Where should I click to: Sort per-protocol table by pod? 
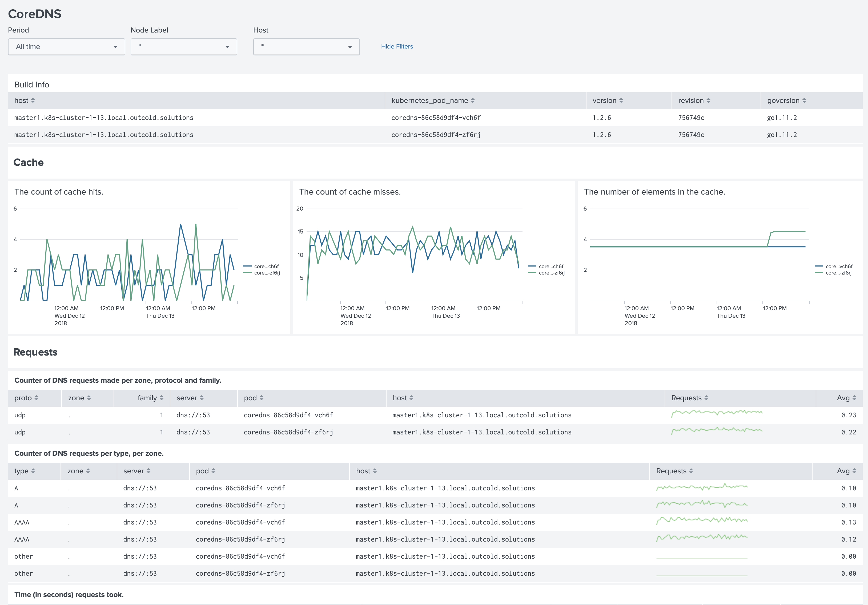tap(254, 398)
